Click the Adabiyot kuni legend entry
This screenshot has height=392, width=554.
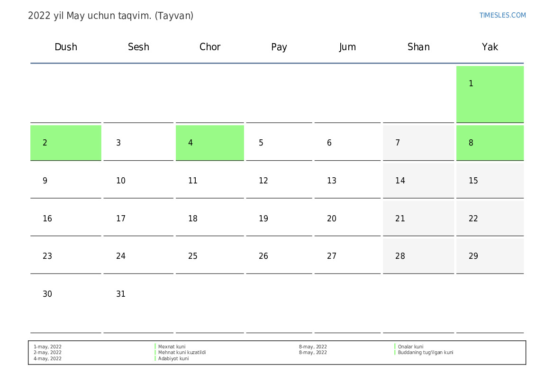click(x=173, y=358)
